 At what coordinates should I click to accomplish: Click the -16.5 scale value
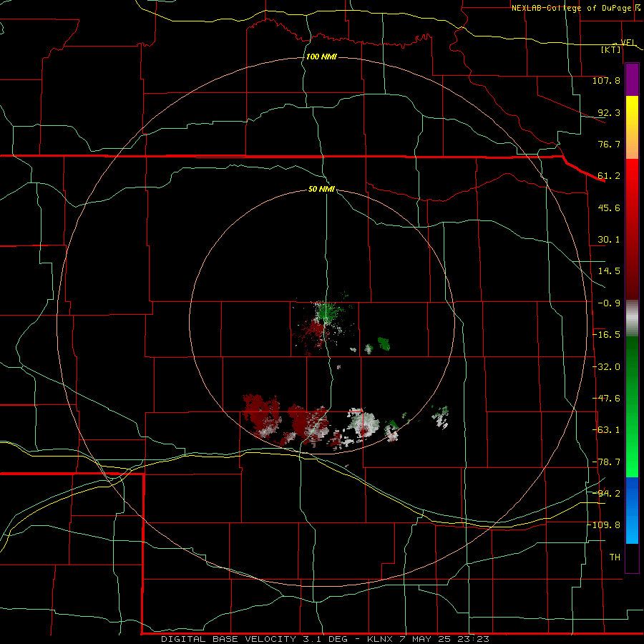606,335
